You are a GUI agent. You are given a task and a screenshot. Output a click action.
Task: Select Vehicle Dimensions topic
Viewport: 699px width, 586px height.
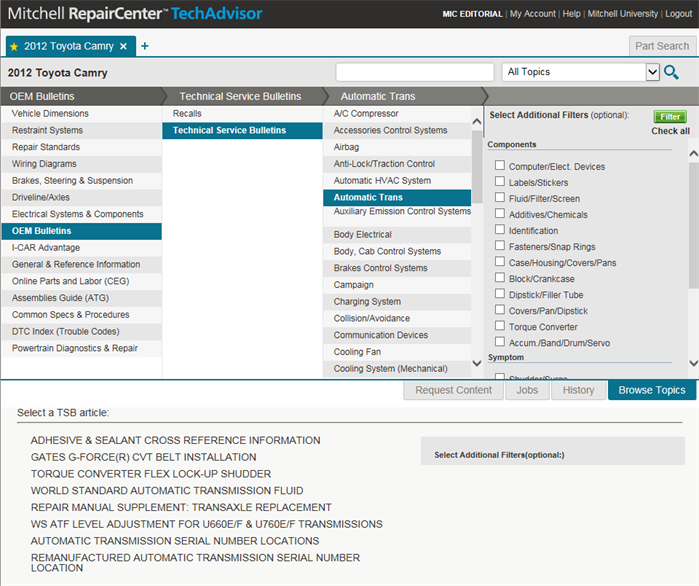[x=81, y=114]
